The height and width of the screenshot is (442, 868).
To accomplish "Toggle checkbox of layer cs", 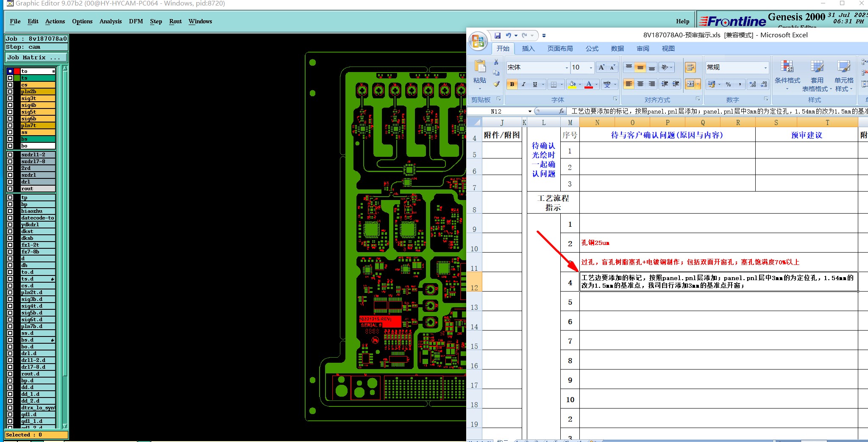I will tap(10, 85).
